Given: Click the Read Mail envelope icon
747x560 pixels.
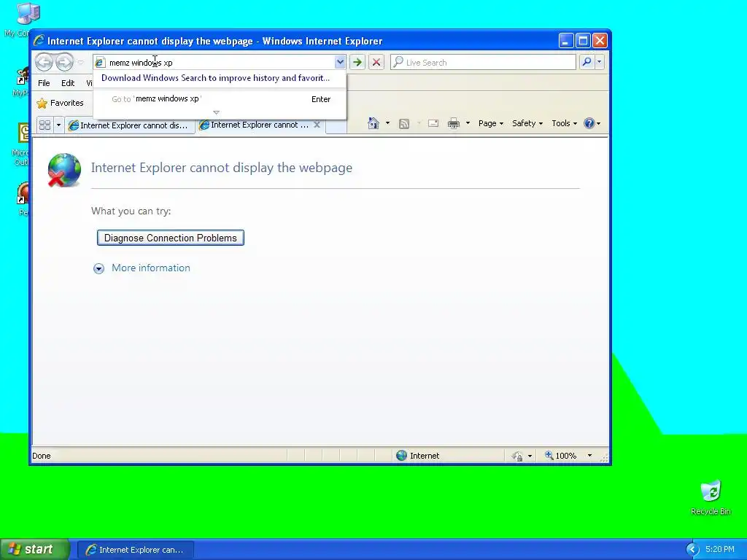Looking at the screenshot, I should click(433, 123).
